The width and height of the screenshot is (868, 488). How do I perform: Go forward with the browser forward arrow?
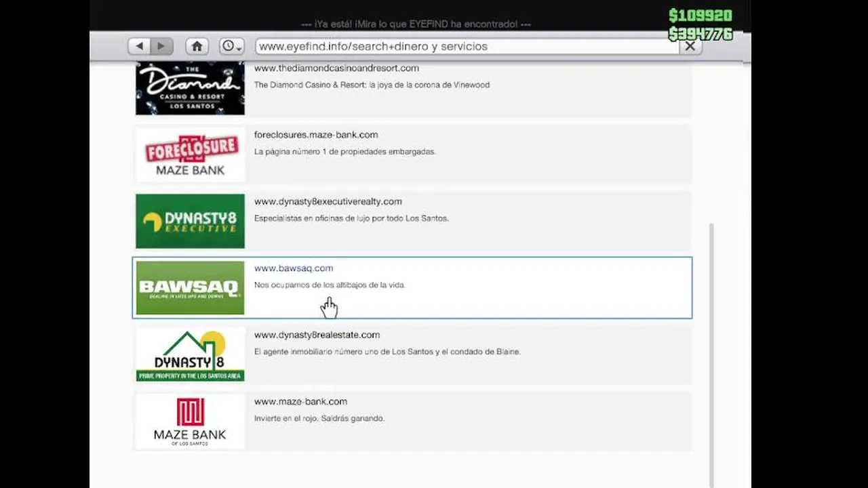(x=161, y=46)
